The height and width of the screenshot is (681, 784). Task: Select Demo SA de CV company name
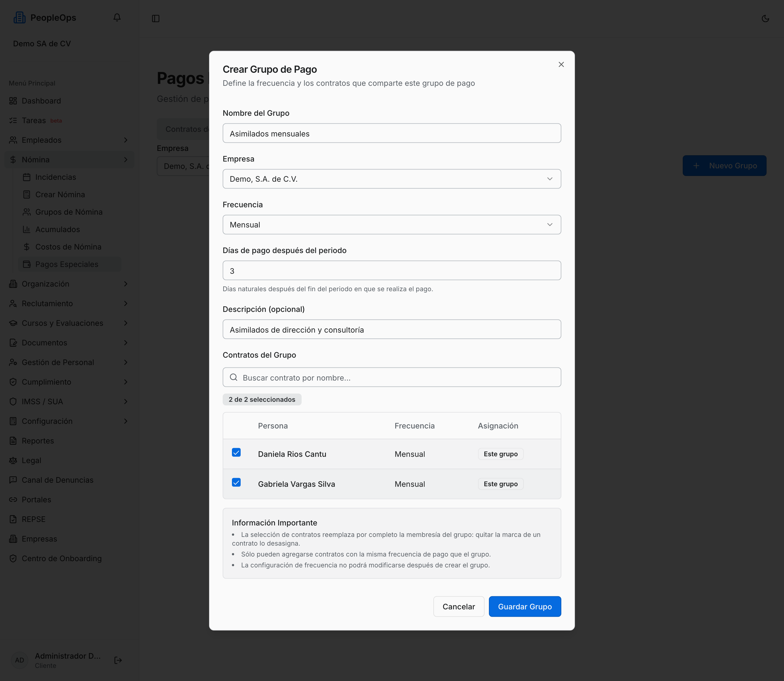pos(42,44)
